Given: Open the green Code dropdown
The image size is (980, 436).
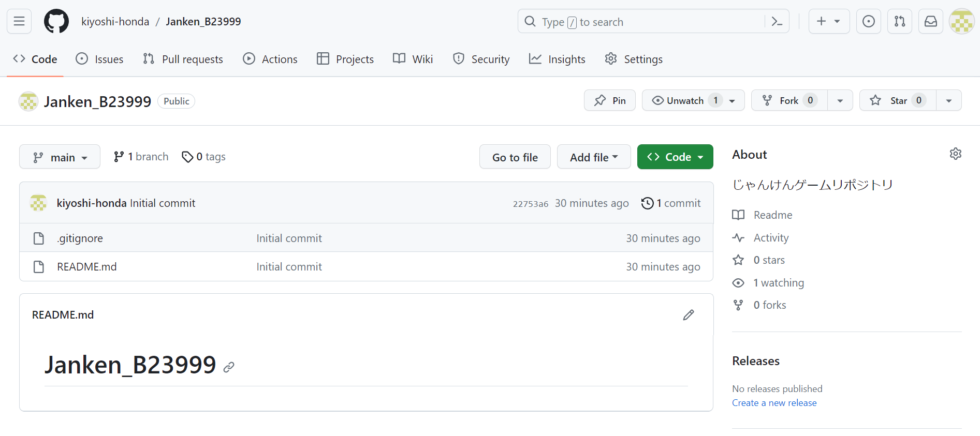Looking at the screenshot, I should coord(675,157).
